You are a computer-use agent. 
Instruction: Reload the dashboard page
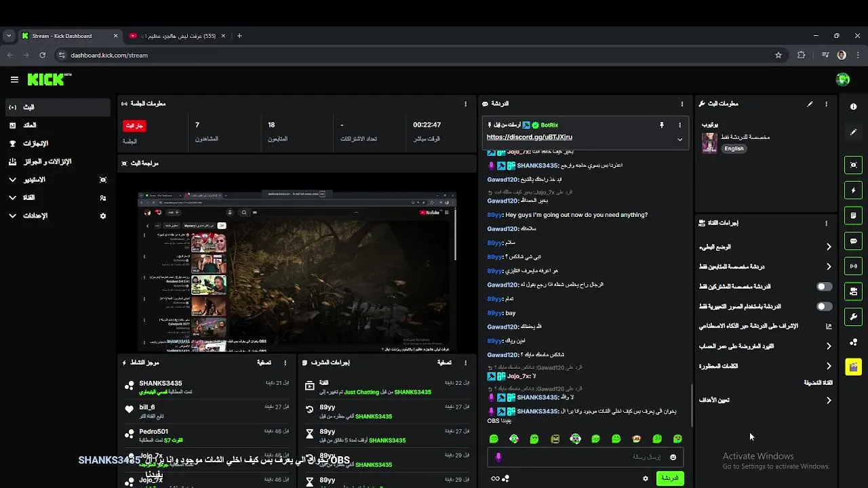pyautogui.click(x=42, y=55)
